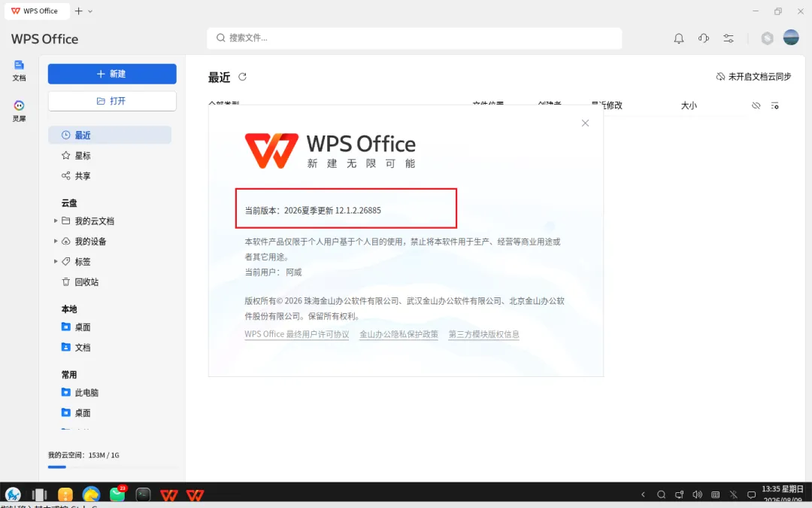
Task: Open the 灵犀 AI assistant icon
Action: (19, 111)
